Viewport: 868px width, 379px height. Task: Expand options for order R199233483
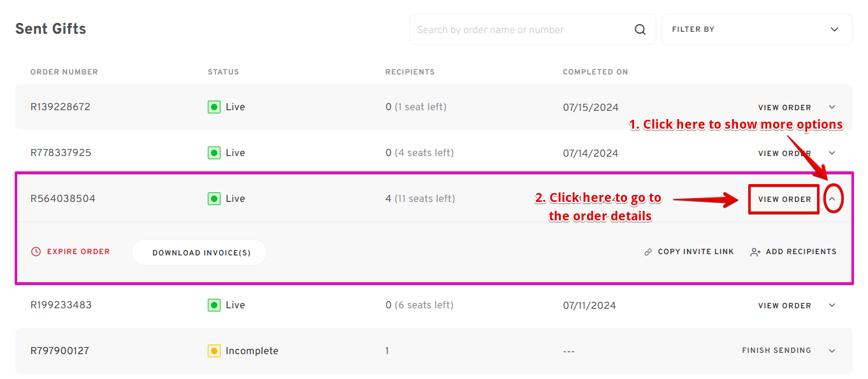(832, 305)
